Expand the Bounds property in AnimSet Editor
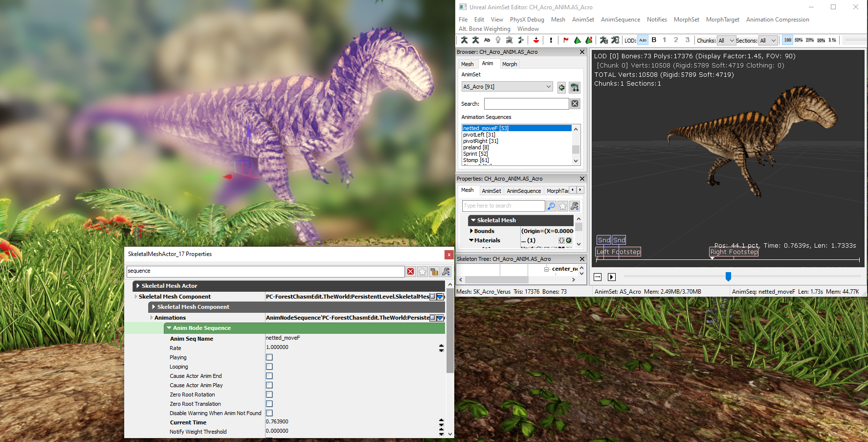868x442 pixels. (471, 231)
